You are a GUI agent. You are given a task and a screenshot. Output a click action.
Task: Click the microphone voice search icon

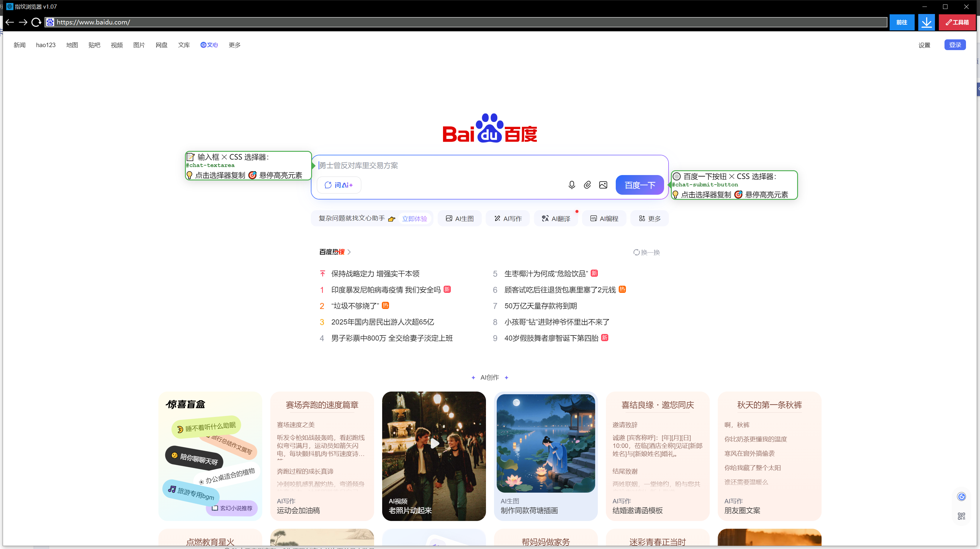pos(571,185)
